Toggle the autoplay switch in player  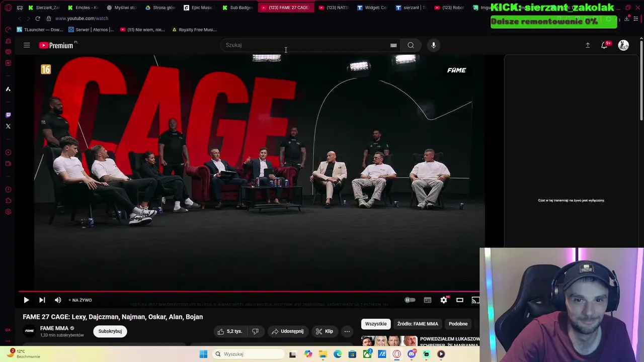(410, 300)
